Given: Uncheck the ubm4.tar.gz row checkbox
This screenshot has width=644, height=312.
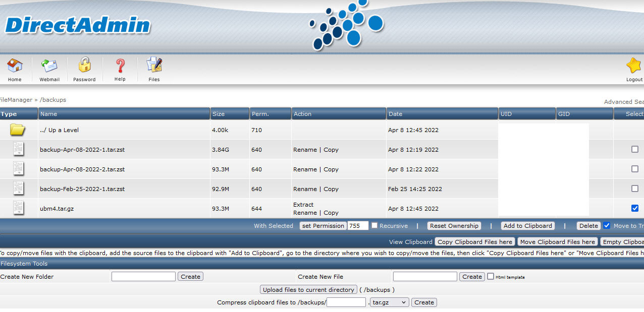Looking at the screenshot, I should coord(635,208).
